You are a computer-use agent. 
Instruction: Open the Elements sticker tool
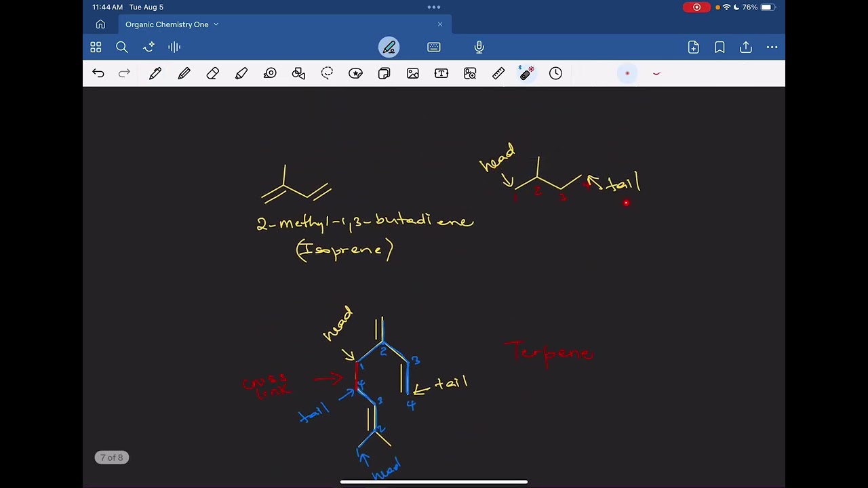[x=355, y=73]
